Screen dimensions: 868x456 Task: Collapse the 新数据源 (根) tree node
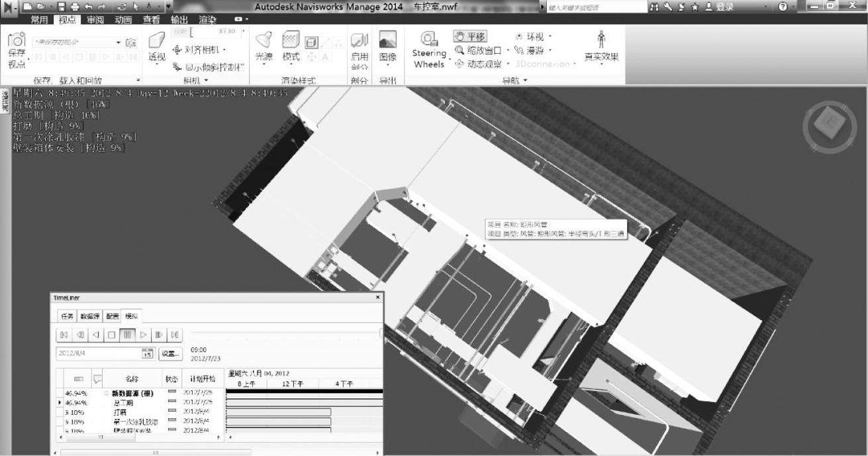(x=106, y=393)
